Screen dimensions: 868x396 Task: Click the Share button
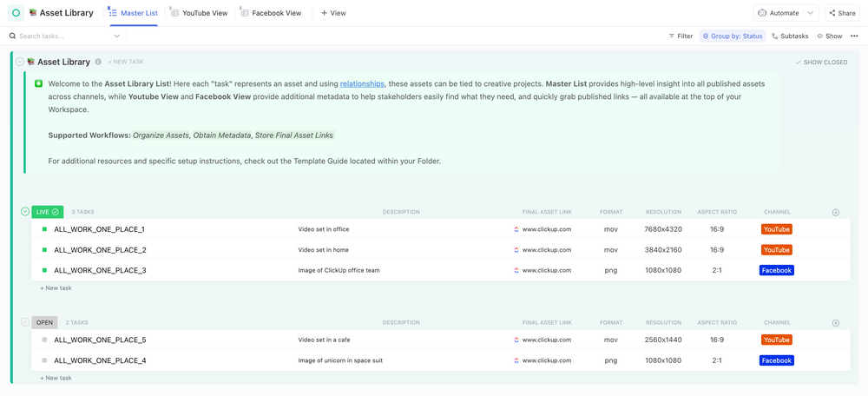841,13
